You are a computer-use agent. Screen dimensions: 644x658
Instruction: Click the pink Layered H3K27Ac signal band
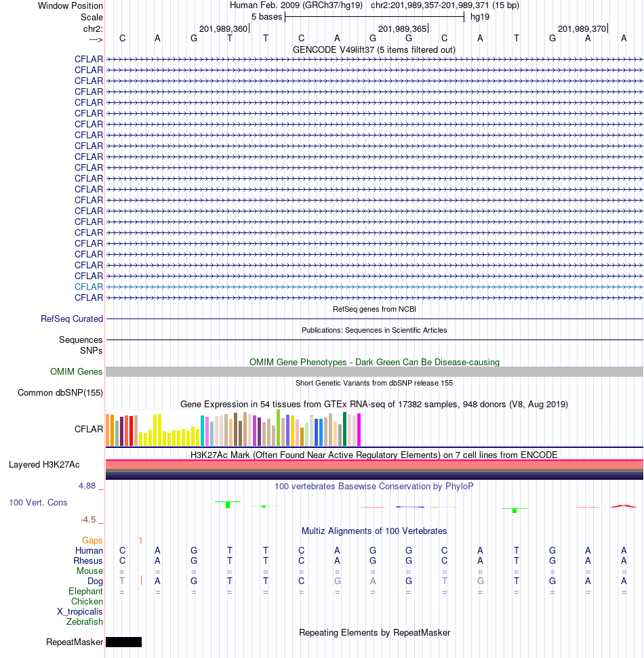pyautogui.click(x=374, y=465)
